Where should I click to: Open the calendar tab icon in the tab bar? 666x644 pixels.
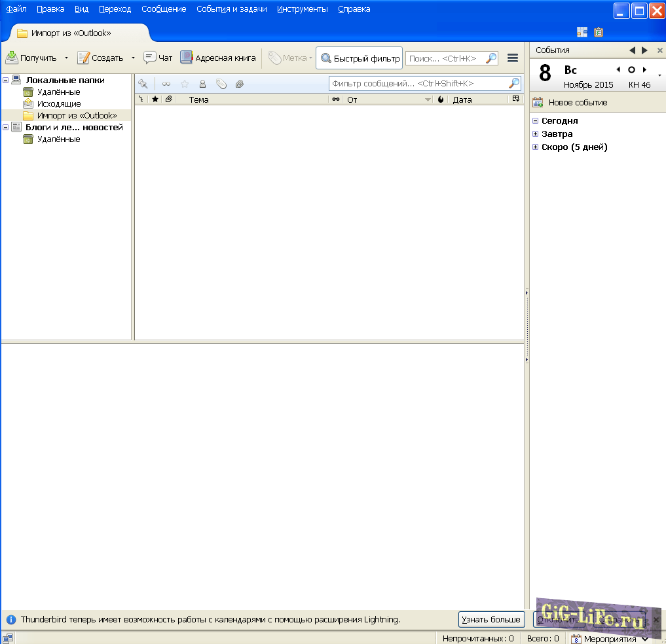point(582,32)
